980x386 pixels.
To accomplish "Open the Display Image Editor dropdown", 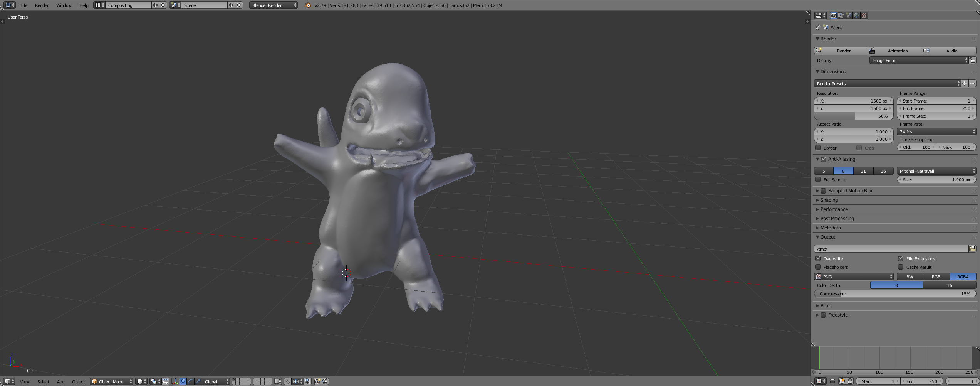I will click(919, 61).
